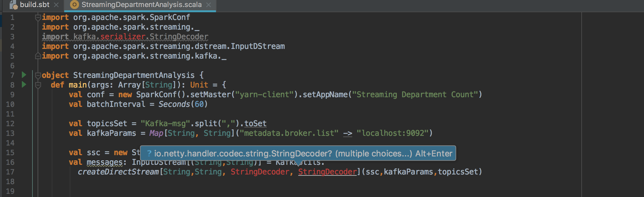This screenshot has height=197, width=644.
Task: Click the fold end marker at line 5
Action: pyautogui.click(x=38, y=56)
